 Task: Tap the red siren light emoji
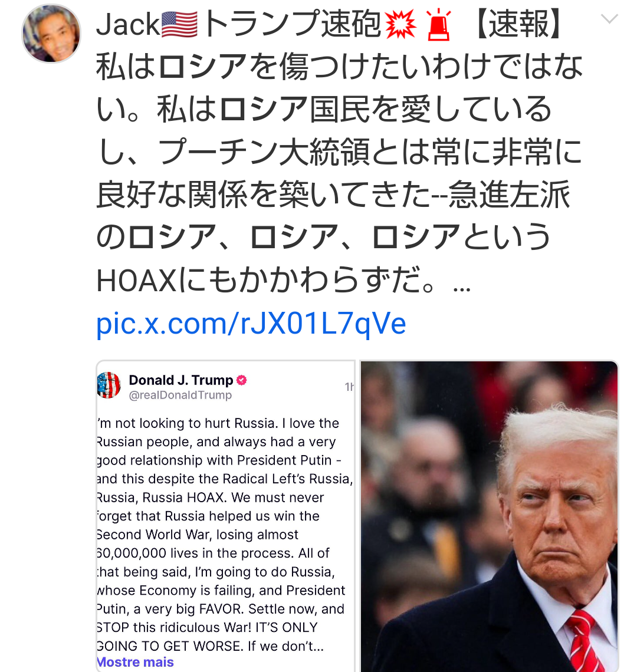[x=438, y=25]
